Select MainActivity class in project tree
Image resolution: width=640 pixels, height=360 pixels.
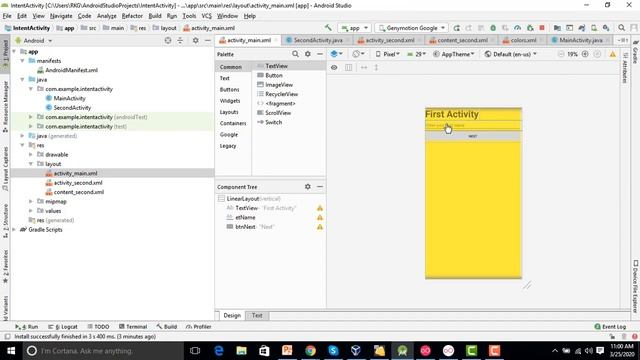tap(69, 98)
